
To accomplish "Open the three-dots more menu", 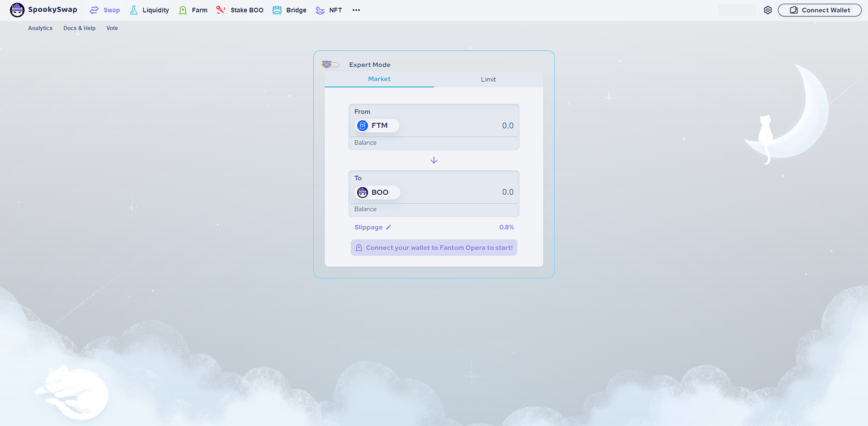I will [356, 10].
